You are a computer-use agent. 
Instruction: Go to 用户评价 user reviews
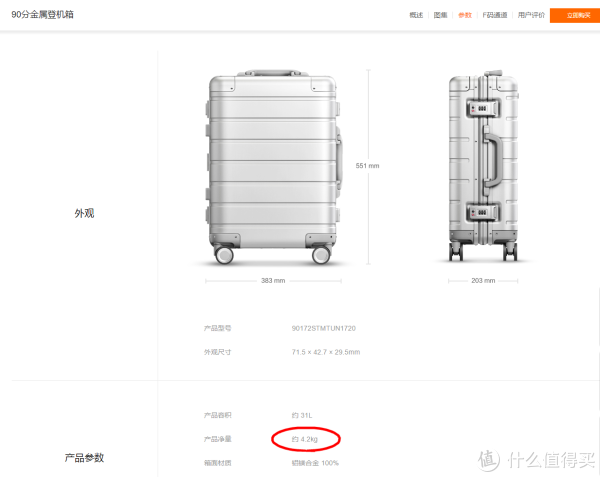pos(531,15)
